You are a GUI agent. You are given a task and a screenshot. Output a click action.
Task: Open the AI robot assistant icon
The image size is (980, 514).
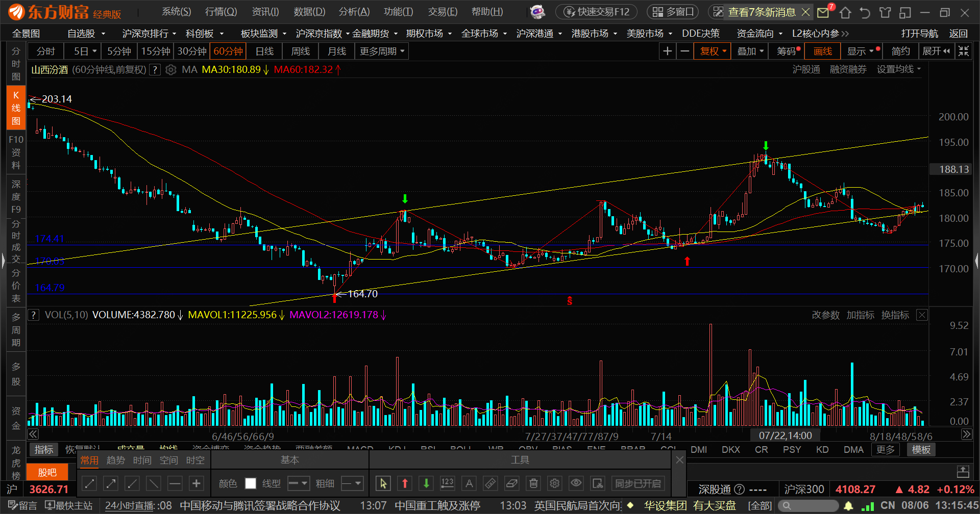(537, 12)
